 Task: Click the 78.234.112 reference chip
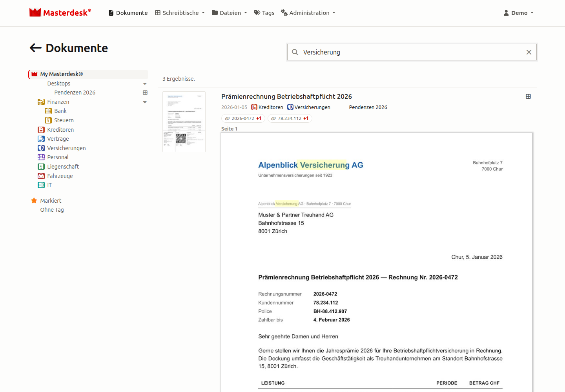[x=290, y=118]
